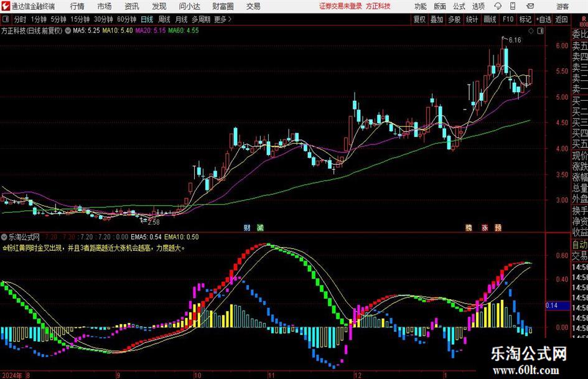Click the 减 marker on chart
The image size is (588, 379).
(260, 227)
